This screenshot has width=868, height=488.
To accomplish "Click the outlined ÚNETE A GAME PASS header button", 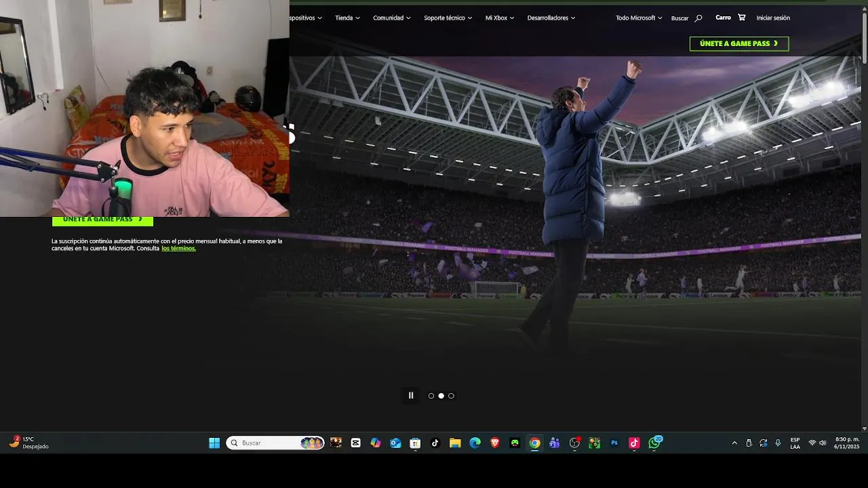I will (739, 43).
